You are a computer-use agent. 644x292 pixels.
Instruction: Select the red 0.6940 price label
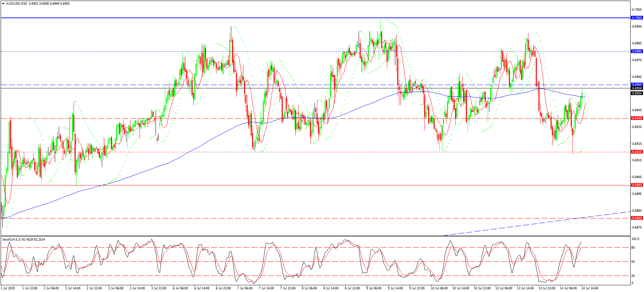click(x=637, y=118)
